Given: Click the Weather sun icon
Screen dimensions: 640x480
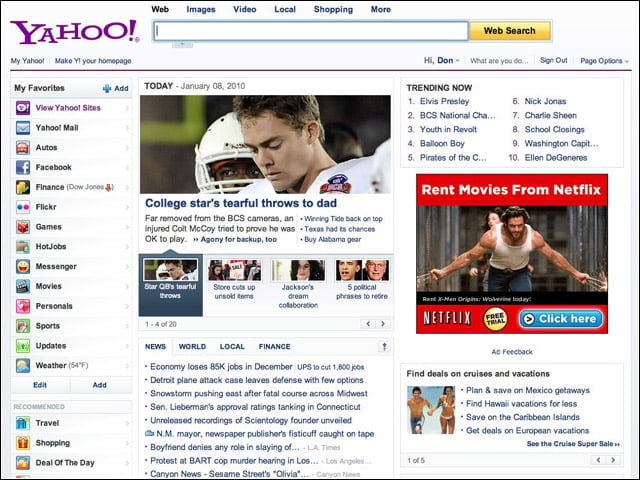Looking at the screenshot, I should coord(23,365).
